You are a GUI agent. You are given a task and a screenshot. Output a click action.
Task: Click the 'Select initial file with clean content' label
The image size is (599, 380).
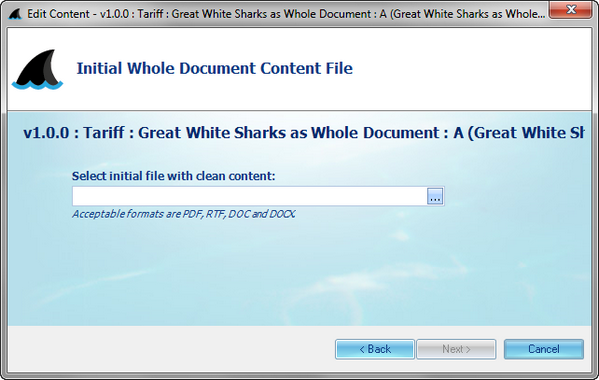(x=173, y=176)
